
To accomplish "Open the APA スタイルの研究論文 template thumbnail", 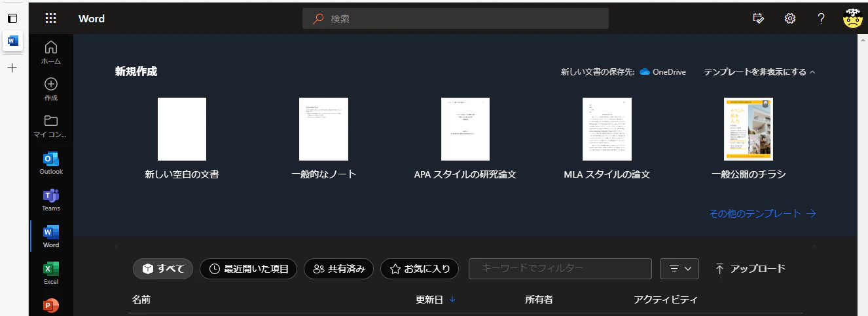I will (x=465, y=129).
